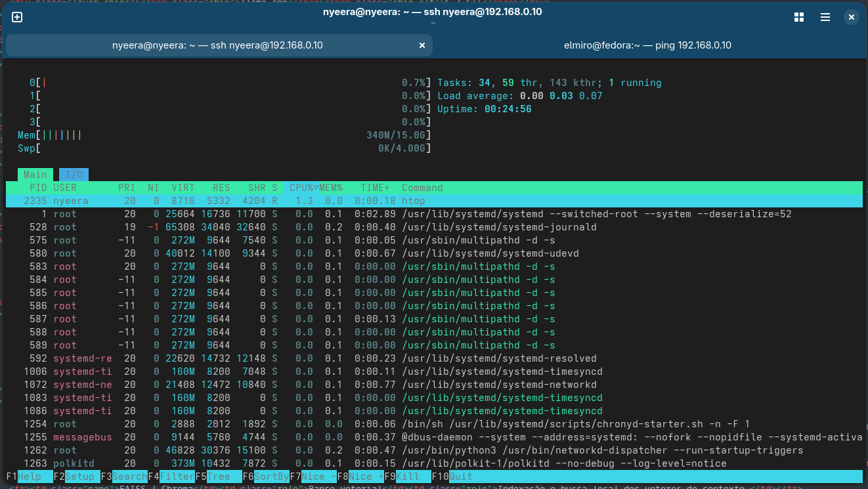Viewport: 868px width, 489px height.
Task: Open the F4 Filter
Action: coord(171,477)
